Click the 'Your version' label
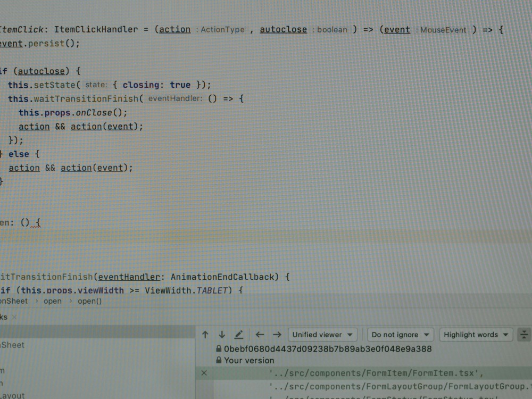This screenshot has width=532, height=399. [249, 360]
